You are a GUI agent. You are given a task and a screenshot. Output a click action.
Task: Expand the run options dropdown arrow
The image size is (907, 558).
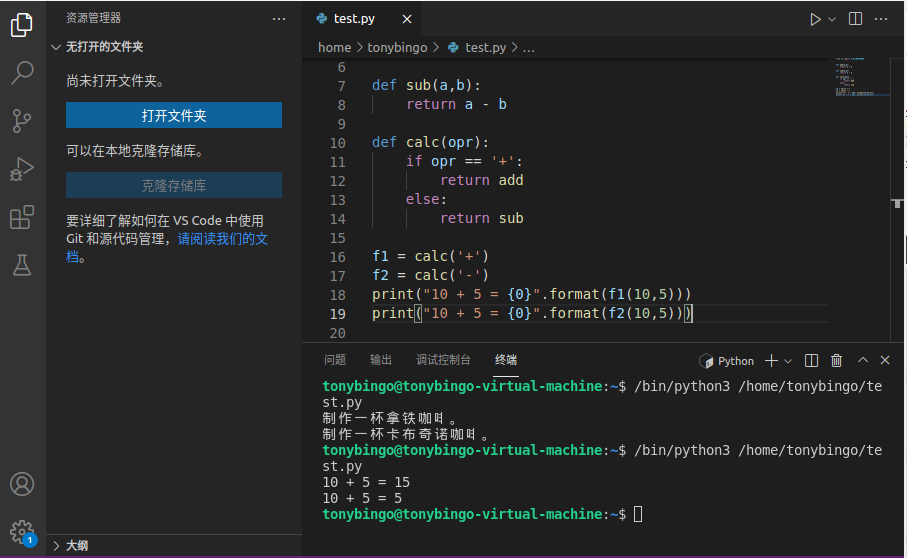(x=832, y=19)
